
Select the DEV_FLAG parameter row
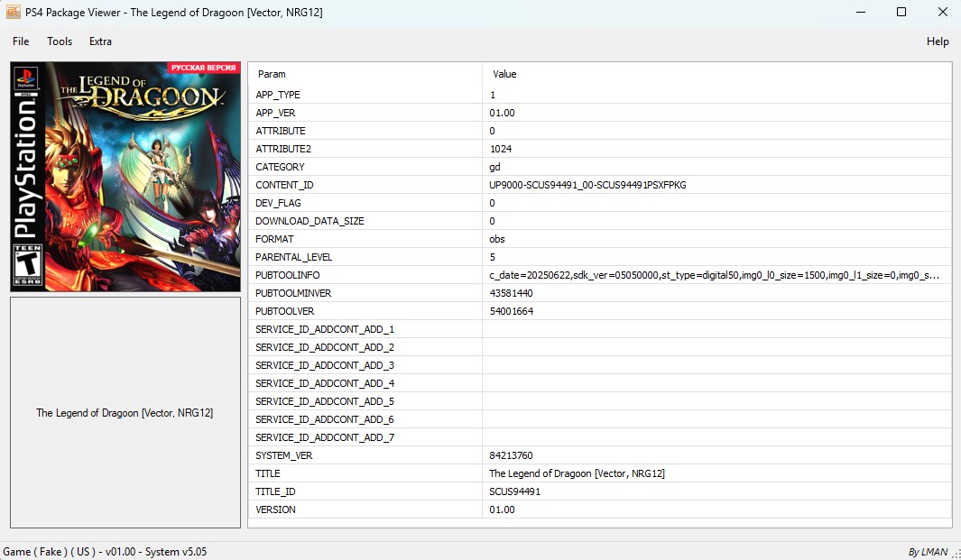599,203
